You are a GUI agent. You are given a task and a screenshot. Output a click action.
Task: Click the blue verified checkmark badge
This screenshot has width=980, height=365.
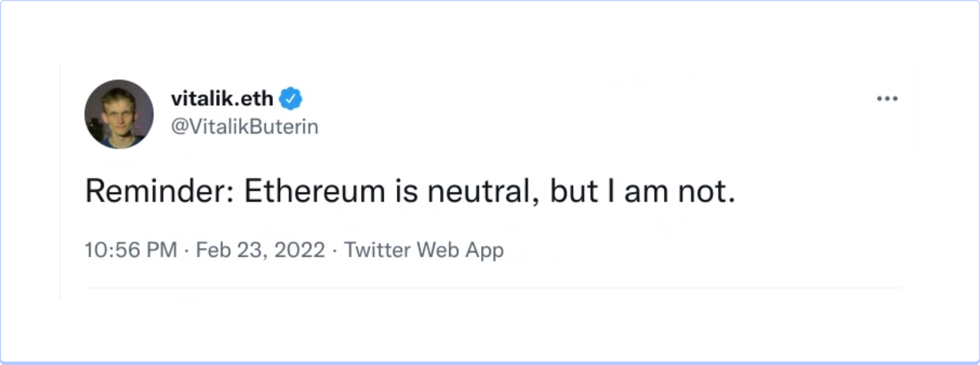[292, 99]
